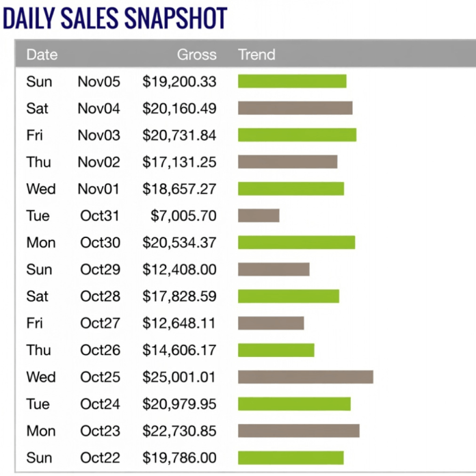Select the Nov05 date cell
The width and height of the screenshot is (476, 476).
pyautogui.click(x=98, y=81)
